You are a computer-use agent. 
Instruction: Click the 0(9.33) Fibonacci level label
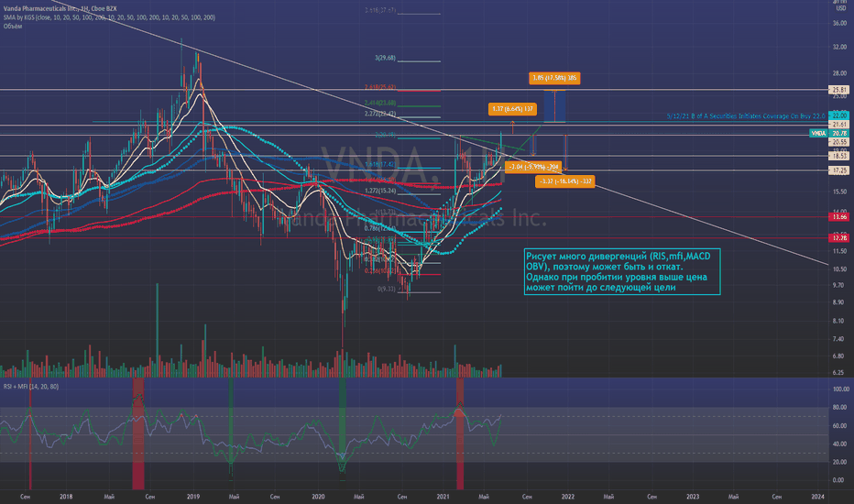(387, 289)
